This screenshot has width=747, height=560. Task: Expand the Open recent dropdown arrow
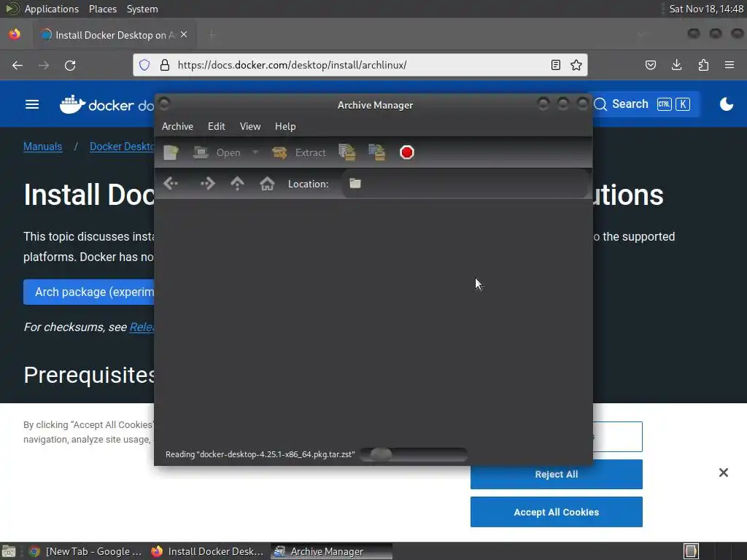click(255, 152)
